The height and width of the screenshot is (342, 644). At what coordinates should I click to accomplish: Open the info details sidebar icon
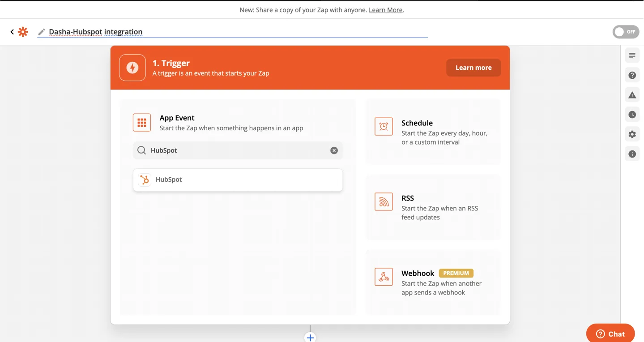pyautogui.click(x=632, y=154)
